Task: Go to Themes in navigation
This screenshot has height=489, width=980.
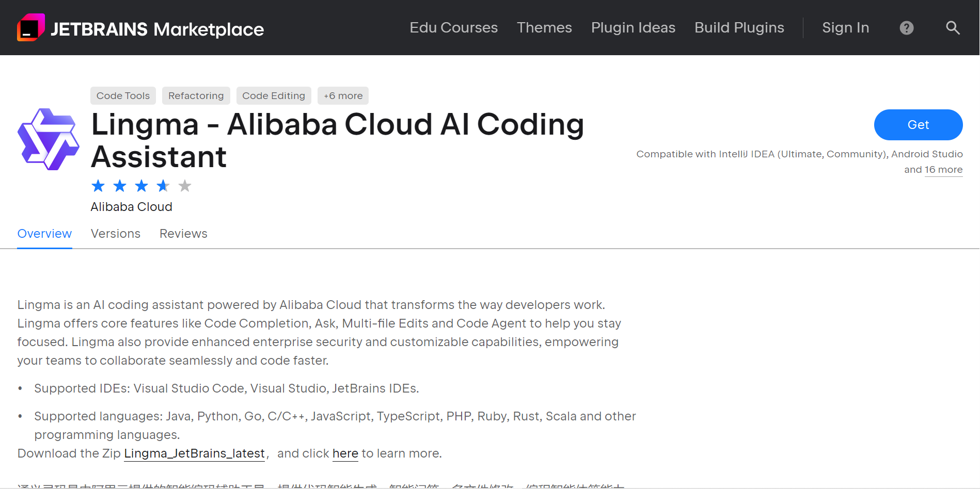Action: coord(544,28)
